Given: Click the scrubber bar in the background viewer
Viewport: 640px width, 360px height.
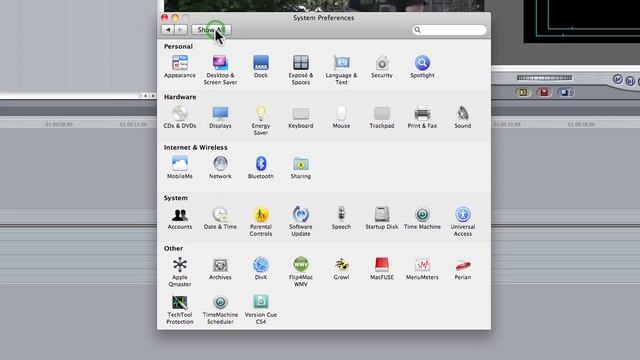Looking at the screenshot, I should (x=544, y=78).
